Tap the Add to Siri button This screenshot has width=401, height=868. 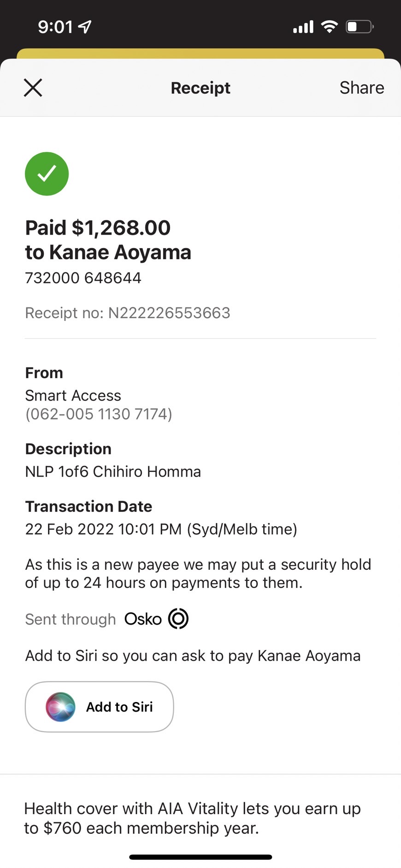click(x=99, y=707)
